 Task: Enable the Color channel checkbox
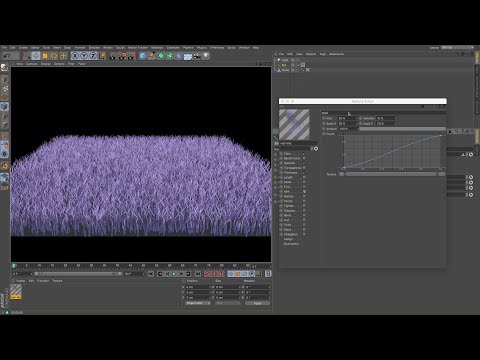304,154
